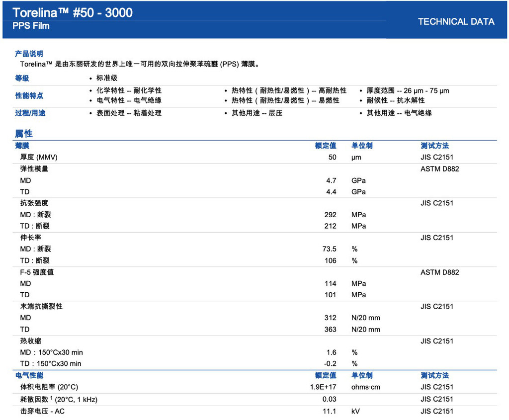
Task: Click the elastic modulus value "4.4"
Action: [x=331, y=192]
